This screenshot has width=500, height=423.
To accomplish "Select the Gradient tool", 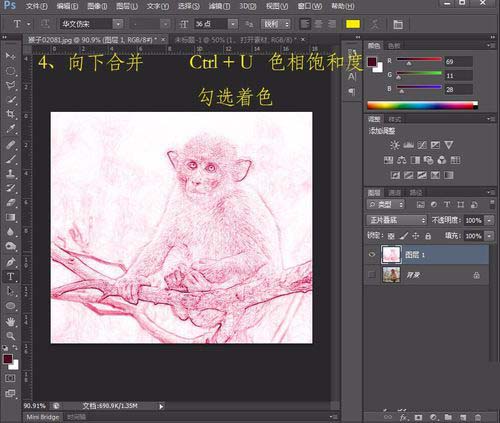I will 10,217.
